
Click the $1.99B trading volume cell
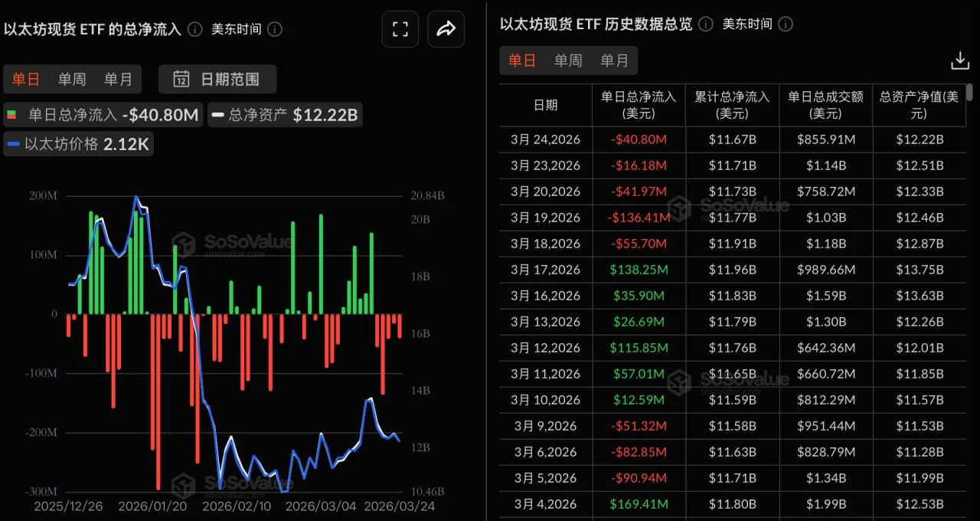tap(825, 504)
